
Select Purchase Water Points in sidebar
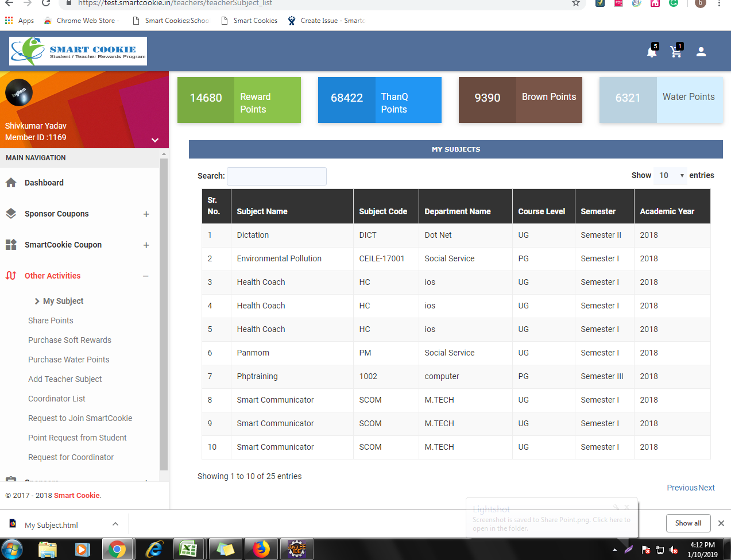tap(68, 360)
